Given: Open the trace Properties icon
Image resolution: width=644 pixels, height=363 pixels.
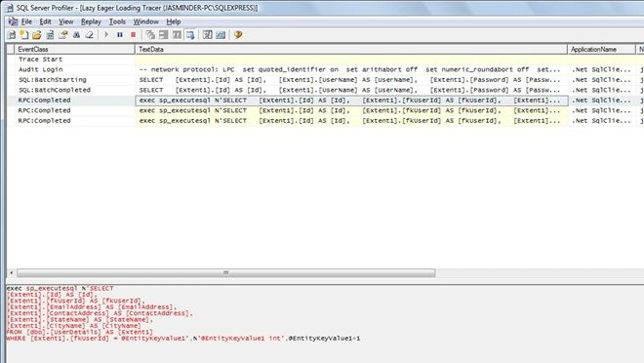Looking at the screenshot, I should click(63, 35).
